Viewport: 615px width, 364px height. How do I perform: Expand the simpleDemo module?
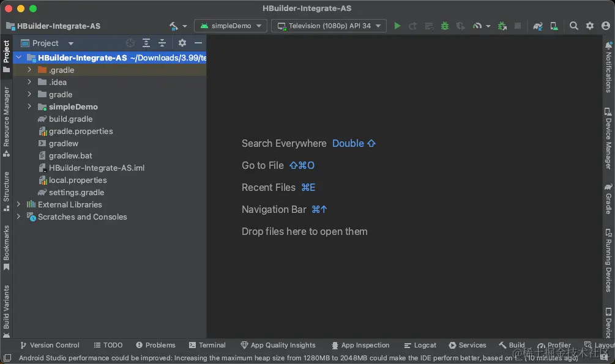click(x=29, y=106)
